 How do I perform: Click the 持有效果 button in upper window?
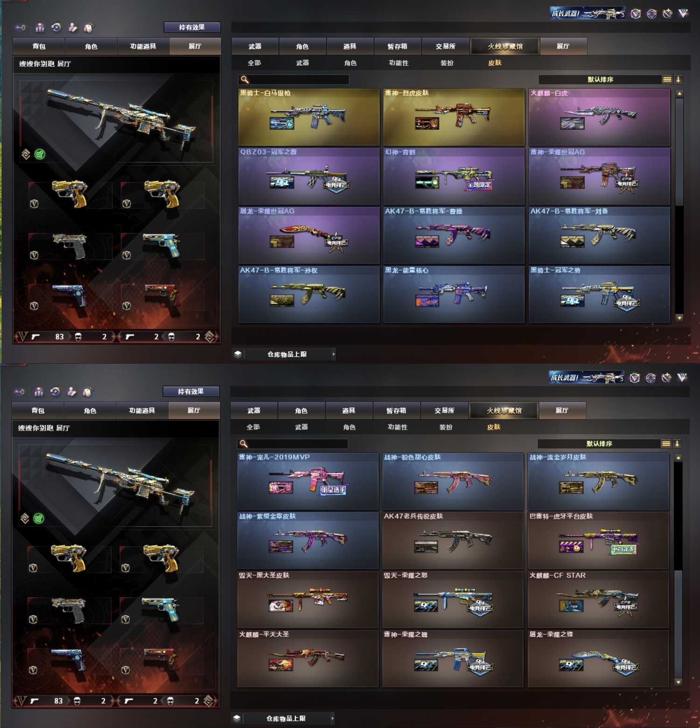(192, 27)
